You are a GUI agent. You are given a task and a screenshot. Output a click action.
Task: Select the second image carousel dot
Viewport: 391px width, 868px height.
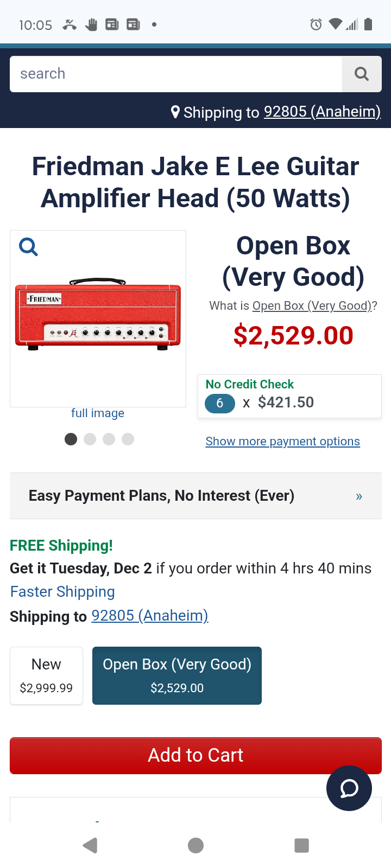coord(90,439)
